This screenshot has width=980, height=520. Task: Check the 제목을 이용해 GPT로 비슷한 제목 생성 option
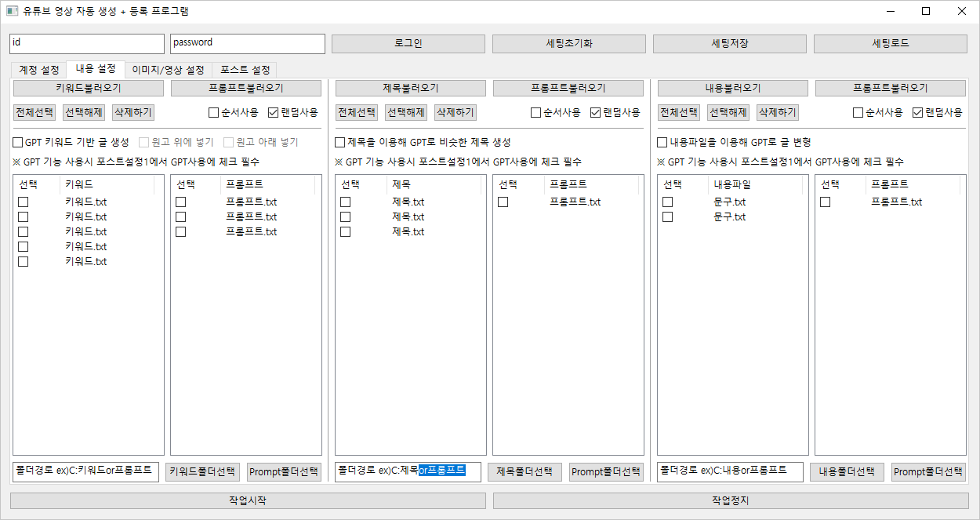[340, 143]
